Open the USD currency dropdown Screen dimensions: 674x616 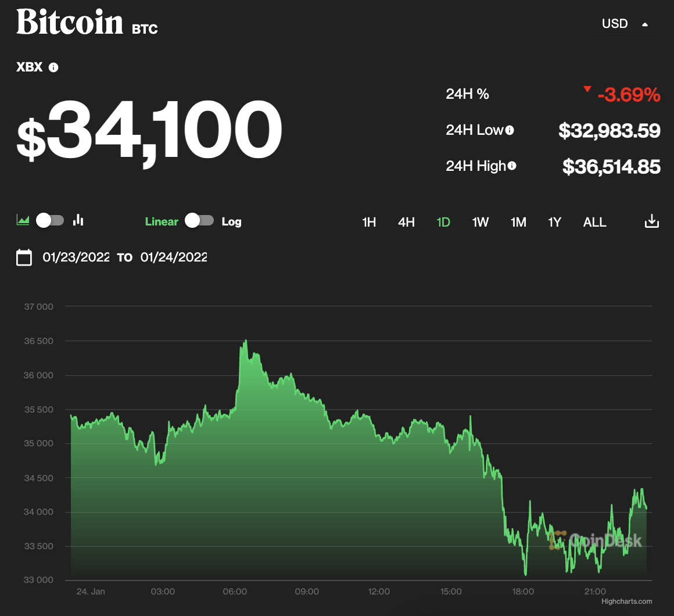tap(615, 24)
